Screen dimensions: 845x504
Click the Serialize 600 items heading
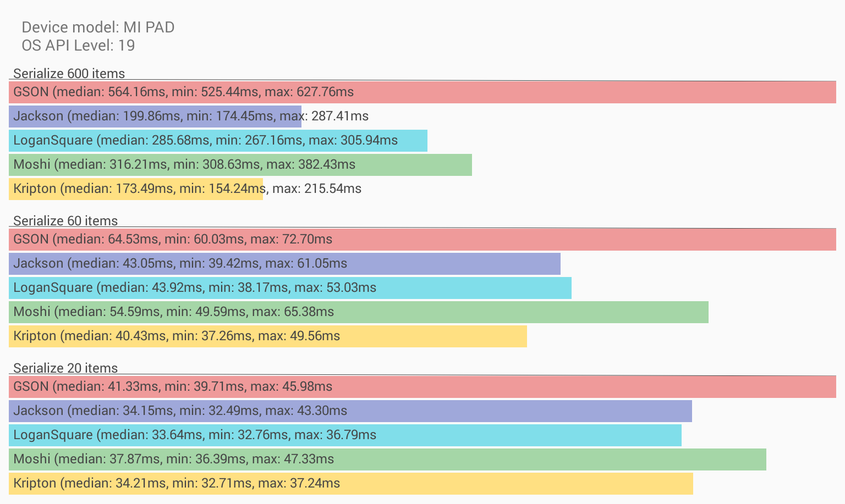click(x=69, y=73)
